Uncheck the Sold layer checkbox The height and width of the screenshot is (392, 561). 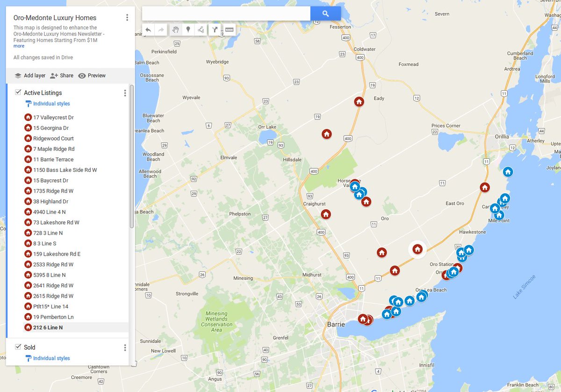(18, 347)
